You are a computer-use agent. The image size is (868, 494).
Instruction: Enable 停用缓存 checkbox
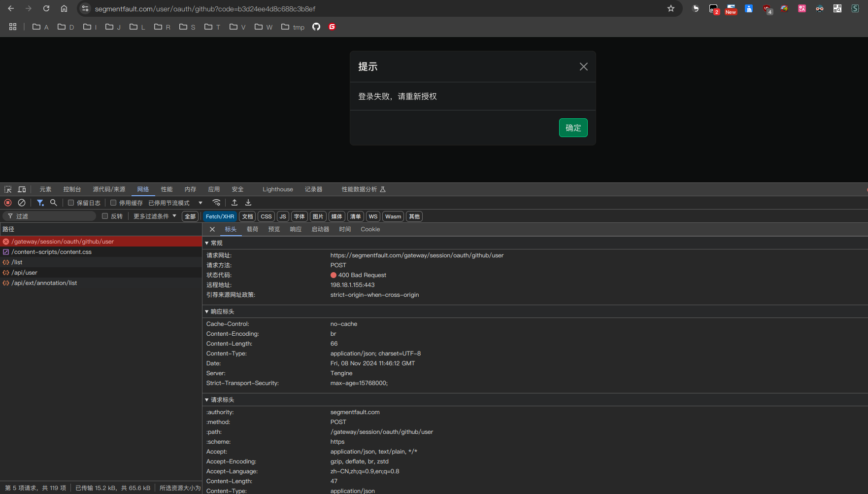click(113, 203)
